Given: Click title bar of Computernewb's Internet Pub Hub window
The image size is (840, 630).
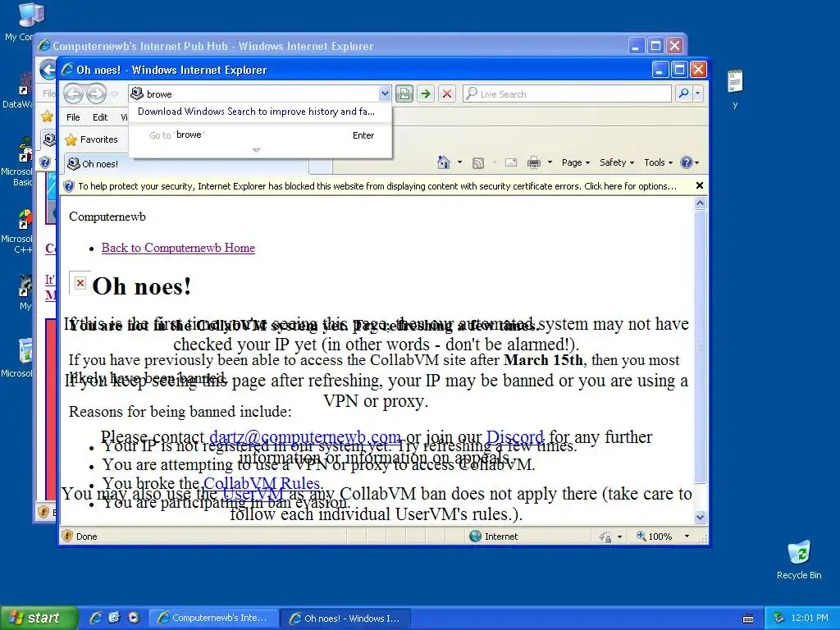Looking at the screenshot, I should [x=332, y=46].
